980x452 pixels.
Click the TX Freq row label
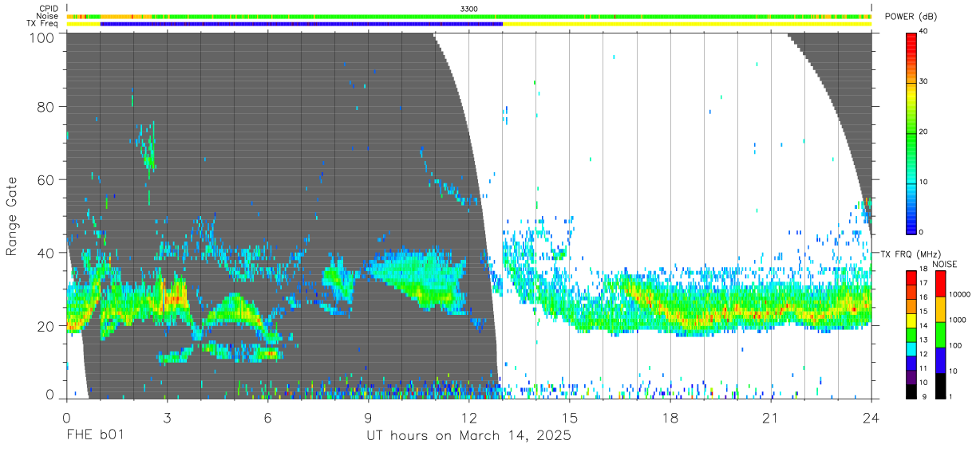click(x=43, y=23)
